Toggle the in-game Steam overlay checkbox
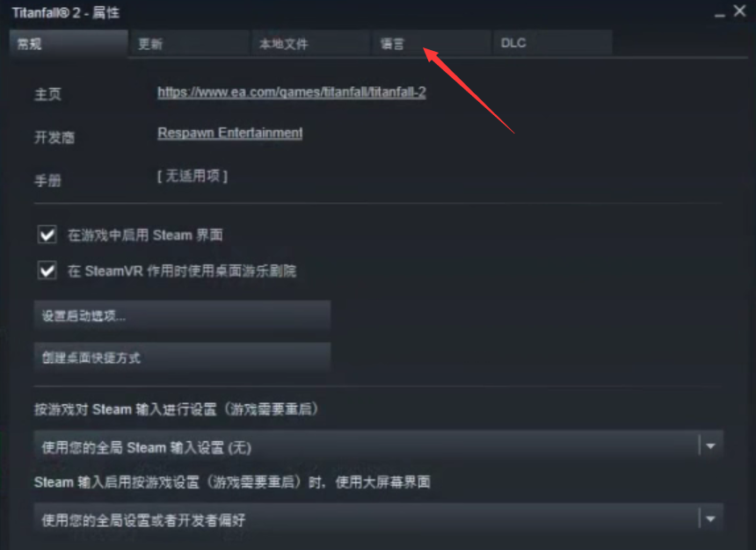756x550 pixels. coord(47,235)
